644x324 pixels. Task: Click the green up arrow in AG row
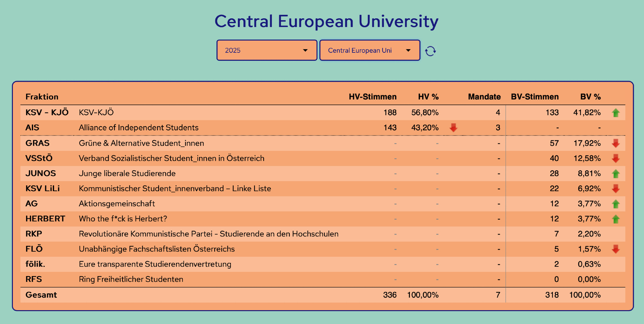616,204
